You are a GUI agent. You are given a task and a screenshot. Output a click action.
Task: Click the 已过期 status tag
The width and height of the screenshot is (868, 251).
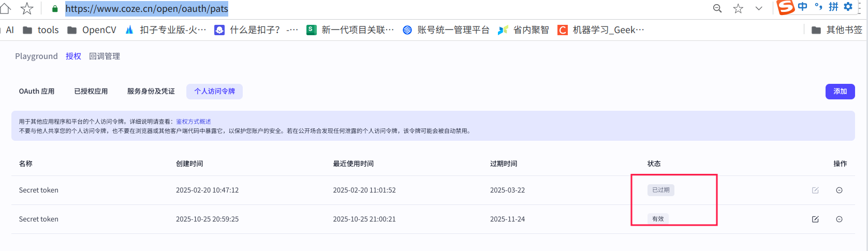(661, 190)
